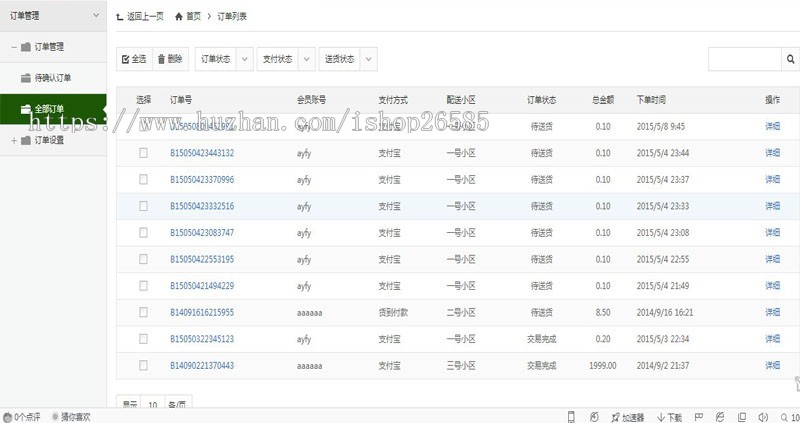Click the speaker volume icon in status bar
The image size is (800, 423).
pos(763,416)
